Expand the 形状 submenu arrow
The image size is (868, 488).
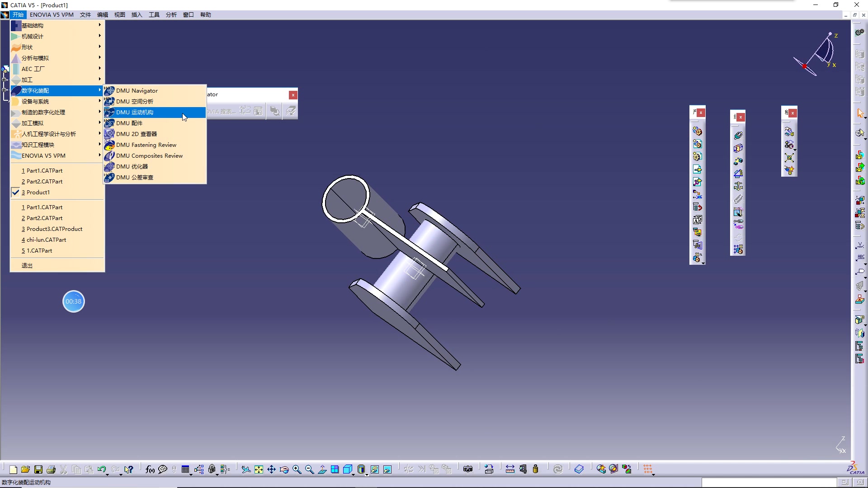[99, 47]
